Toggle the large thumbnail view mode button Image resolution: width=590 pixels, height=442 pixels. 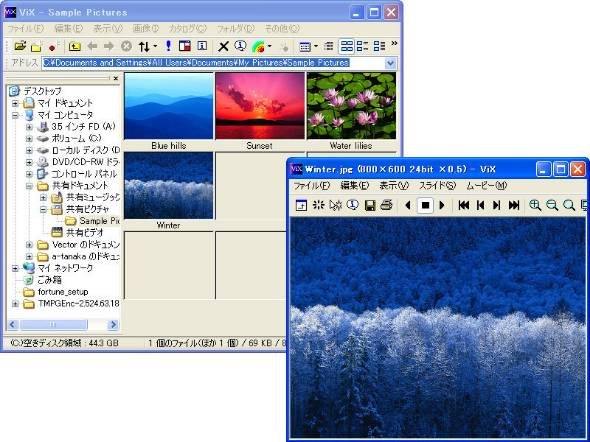pos(347,46)
